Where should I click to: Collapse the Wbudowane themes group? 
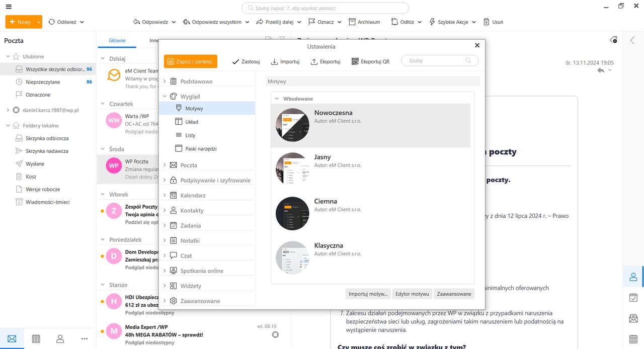tap(276, 99)
